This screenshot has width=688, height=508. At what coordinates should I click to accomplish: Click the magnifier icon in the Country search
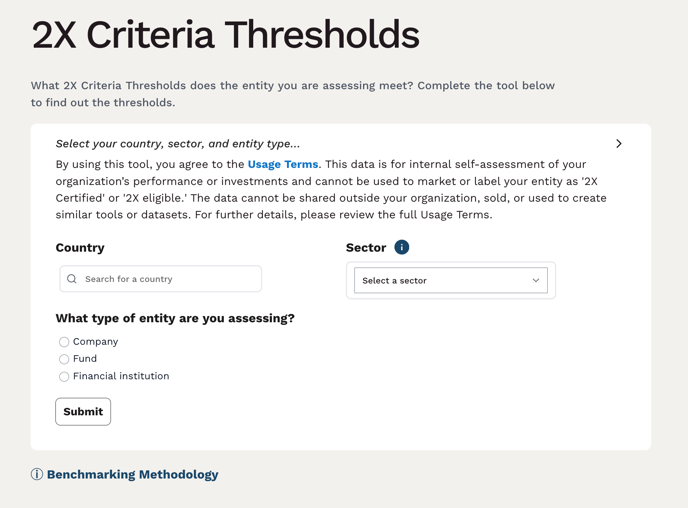pos(72,279)
